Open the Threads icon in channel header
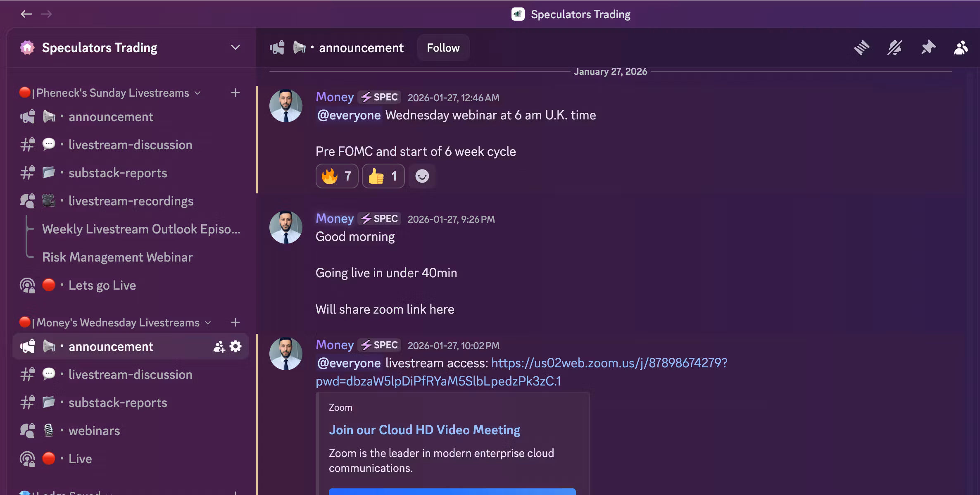The image size is (980, 495). pyautogui.click(x=861, y=48)
